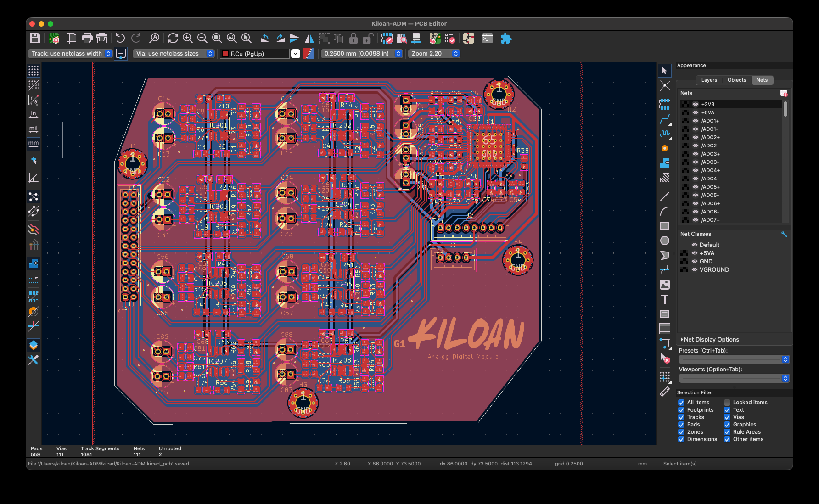Switch to the Objects tab
This screenshot has height=504, width=819.
pyautogui.click(x=736, y=80)
